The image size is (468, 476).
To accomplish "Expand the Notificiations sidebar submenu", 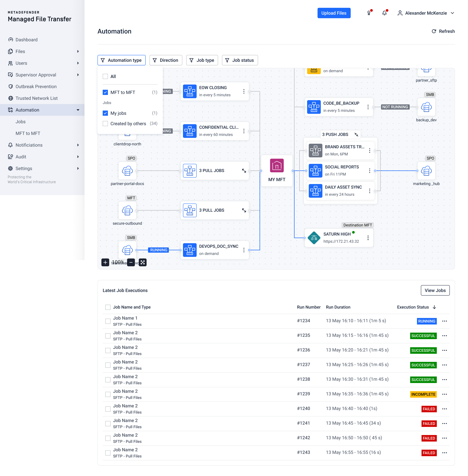I will point(78,145).
